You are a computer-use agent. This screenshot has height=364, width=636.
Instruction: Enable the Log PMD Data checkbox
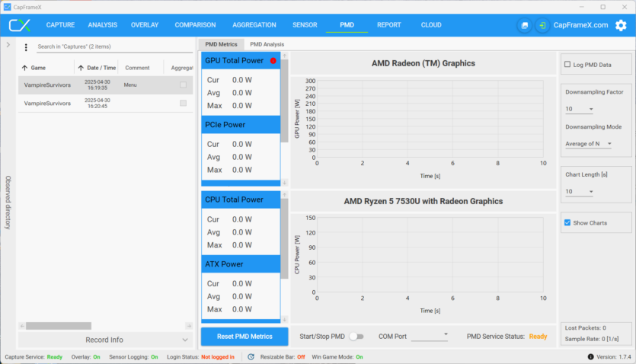tap(567, 65)
